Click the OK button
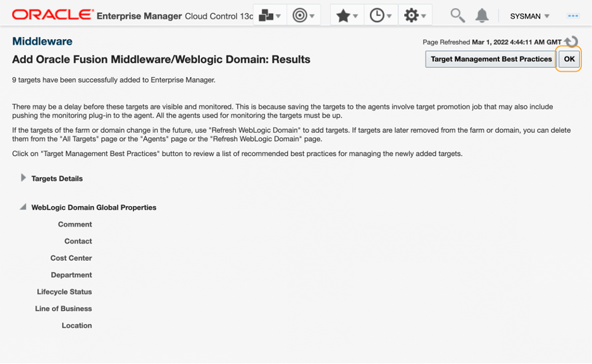This screenshot has height=364, width=592. coord(569,59)
